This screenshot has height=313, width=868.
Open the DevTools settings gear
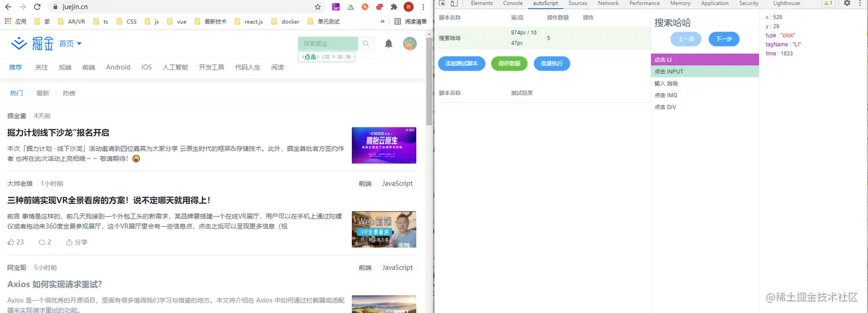847,3
